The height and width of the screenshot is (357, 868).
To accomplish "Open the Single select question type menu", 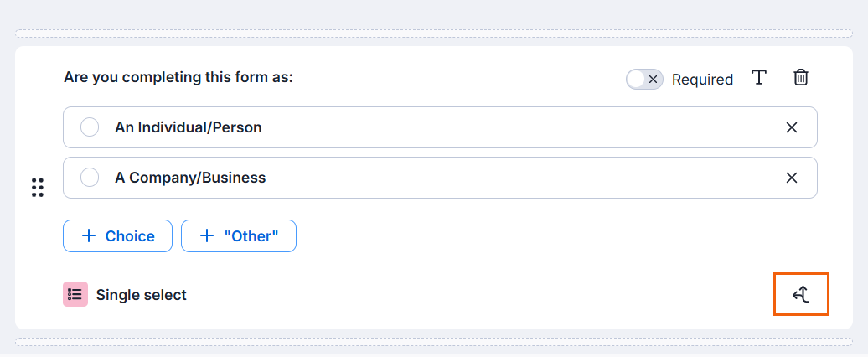I will tap(125, 294).
